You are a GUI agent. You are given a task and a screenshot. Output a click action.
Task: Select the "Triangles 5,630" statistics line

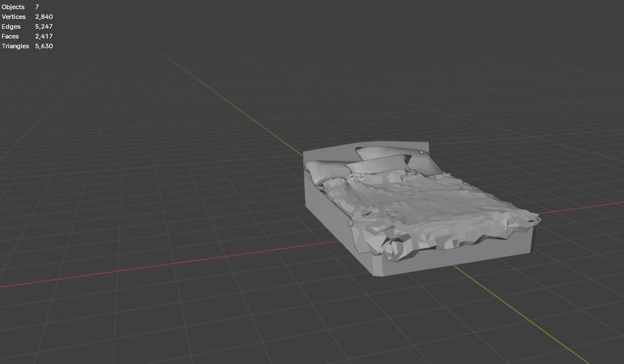[27, 46]
